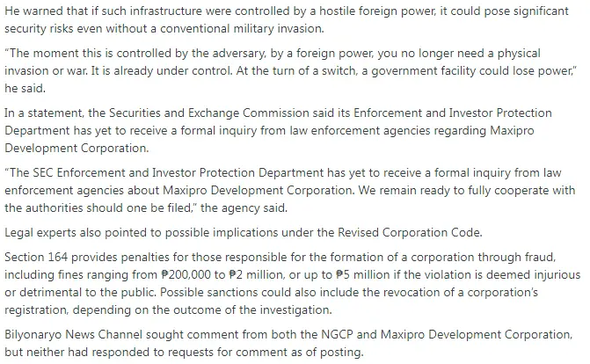Click the line "registration, depending on the outcome"
Screen dimensions: 590x364
point(168,309)
